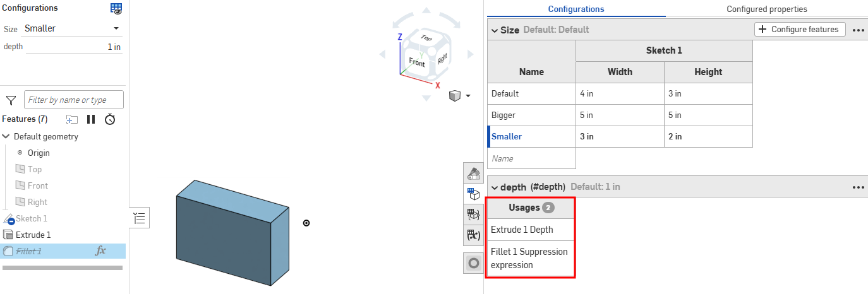
Task: Open the variable table icon
Action: 473,235
